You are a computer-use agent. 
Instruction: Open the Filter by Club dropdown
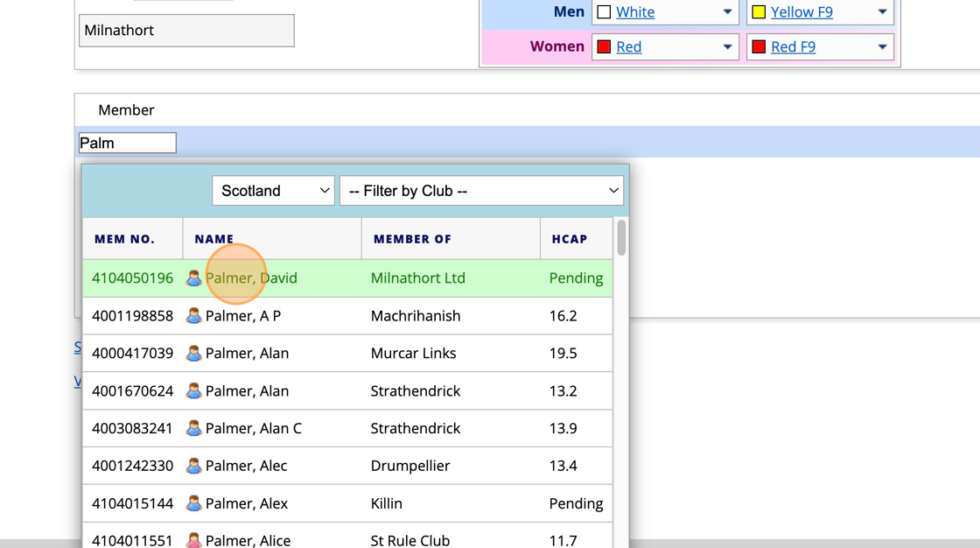coord(481,191)
